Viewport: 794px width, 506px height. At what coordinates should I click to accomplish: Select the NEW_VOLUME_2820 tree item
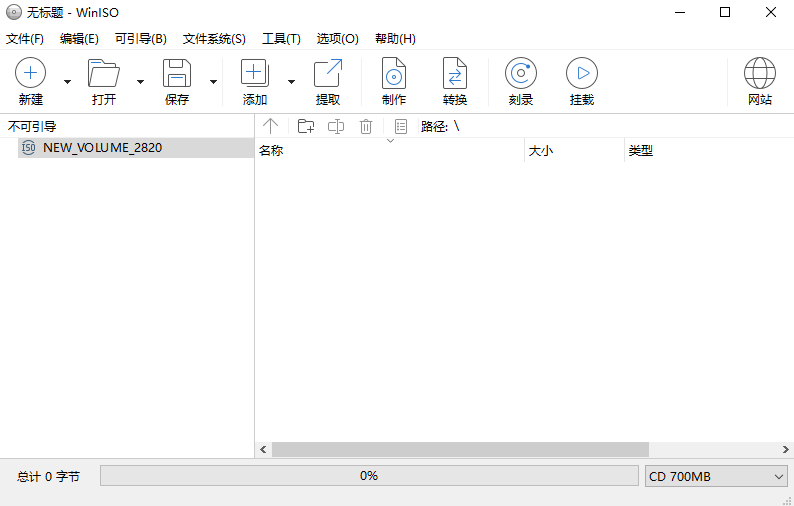tap(136, 148)
